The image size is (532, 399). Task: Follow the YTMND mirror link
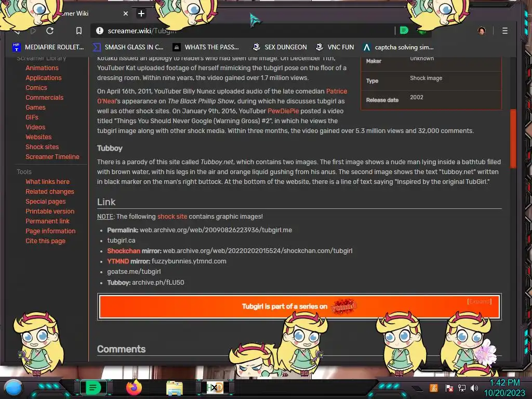click(x=118, y=261)
